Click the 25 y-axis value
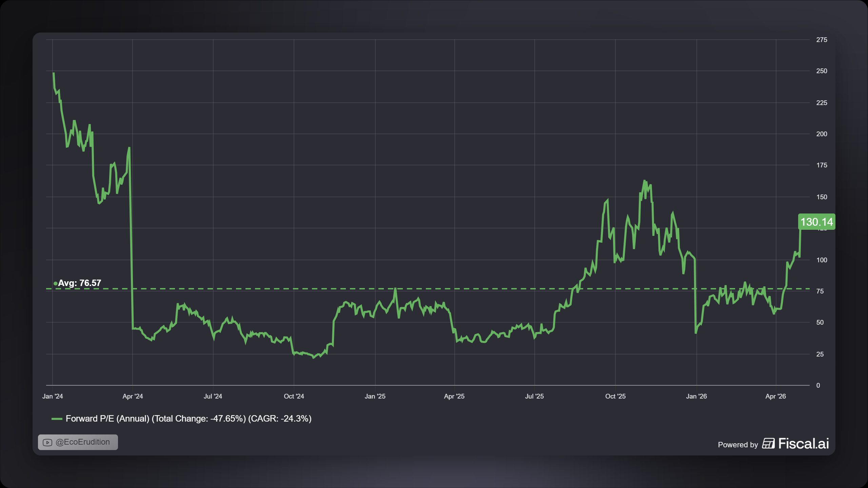 [820, 354]
